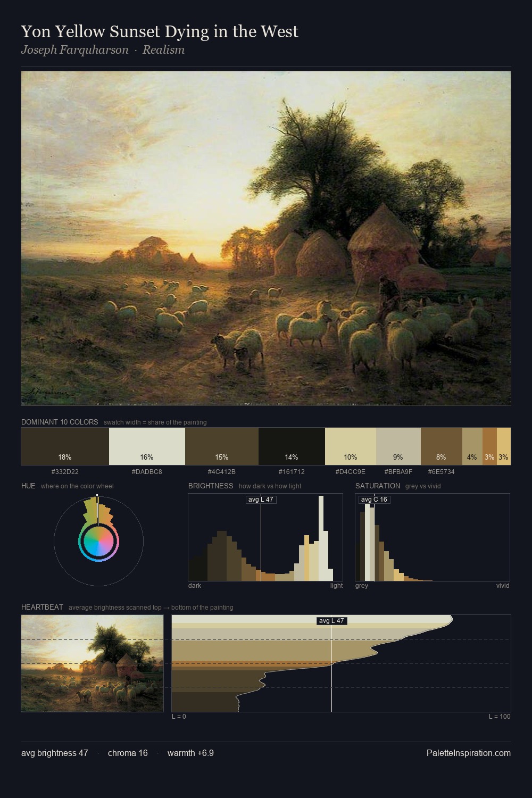Click the '#DADBC8' hex code text
532x798 pixels.
pos(147,472)
